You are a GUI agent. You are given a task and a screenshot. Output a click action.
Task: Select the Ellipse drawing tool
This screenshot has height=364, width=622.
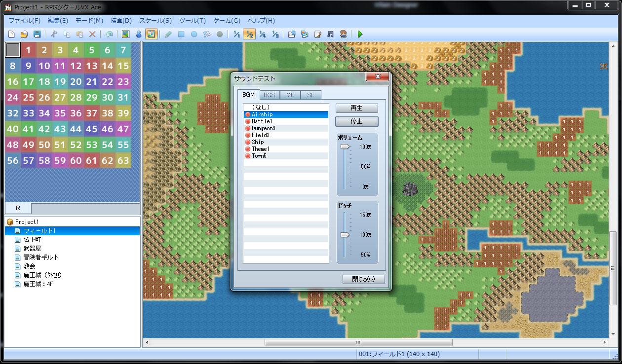[x=194, y=35]
